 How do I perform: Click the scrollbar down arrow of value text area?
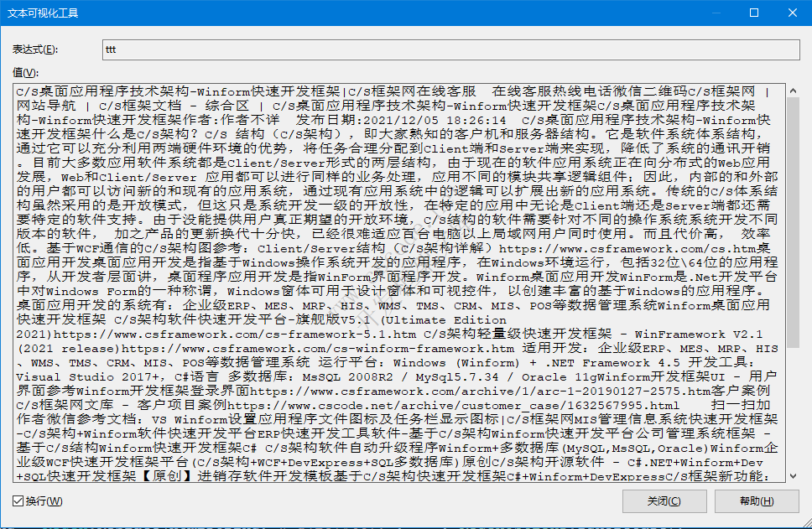[x=793, y=476]
